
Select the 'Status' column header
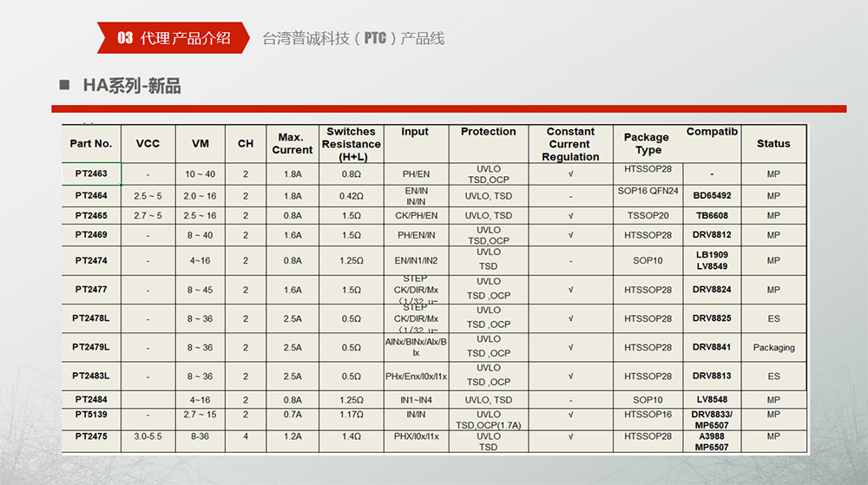[773, 144]
